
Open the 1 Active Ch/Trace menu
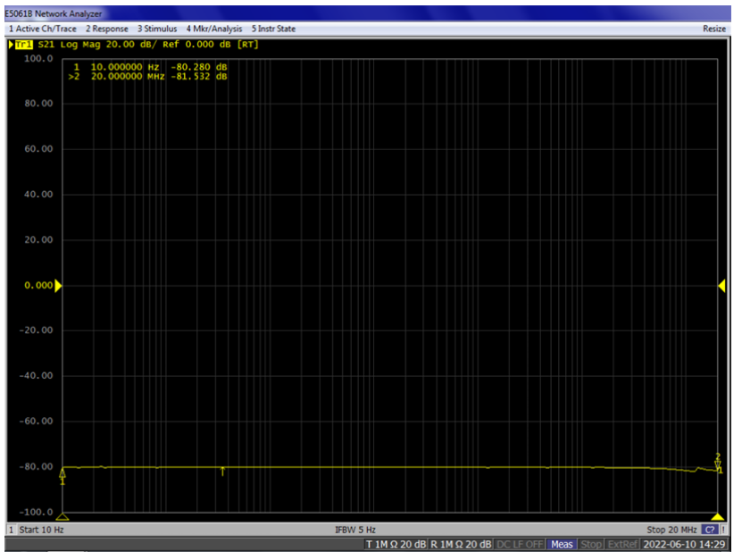tap(42, 29)
